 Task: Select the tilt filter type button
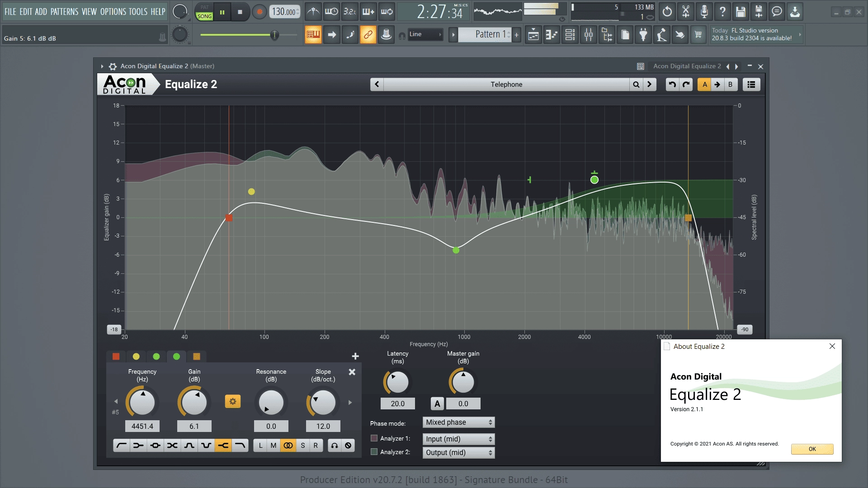(172, 446)
